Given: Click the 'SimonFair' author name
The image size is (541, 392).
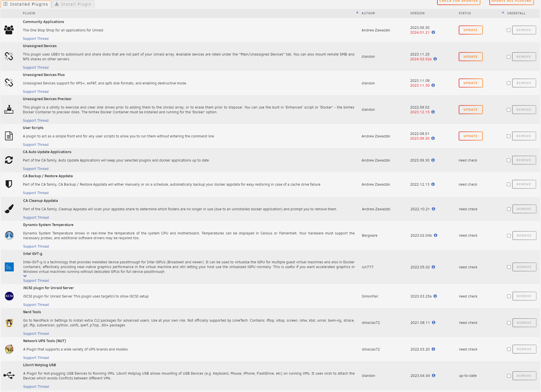Looking at the screenshot, I should click(370, 296).
